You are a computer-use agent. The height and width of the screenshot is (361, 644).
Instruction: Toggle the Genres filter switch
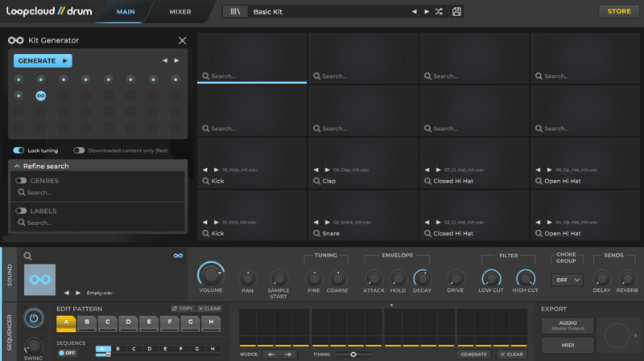coord(21,181)
